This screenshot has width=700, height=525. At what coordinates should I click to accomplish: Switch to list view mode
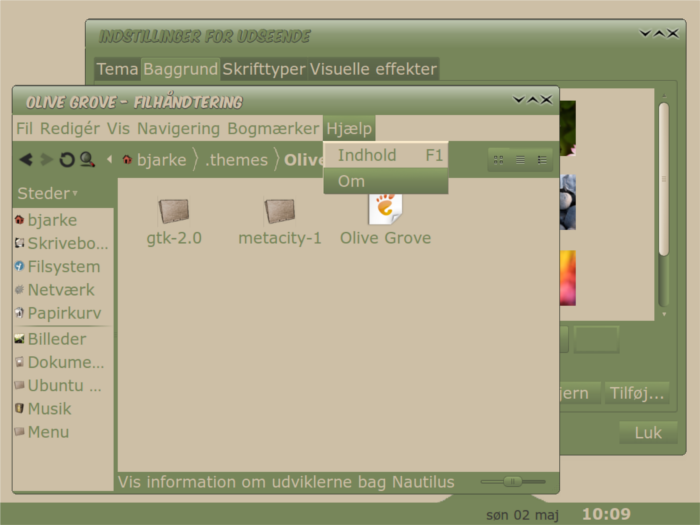pyautogui.click(x=520, y=160)
